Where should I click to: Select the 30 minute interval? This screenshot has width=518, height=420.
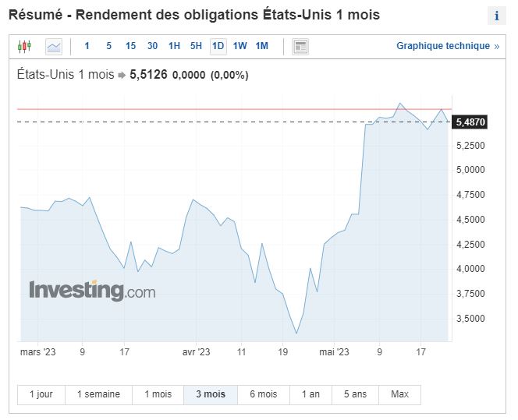152,47
